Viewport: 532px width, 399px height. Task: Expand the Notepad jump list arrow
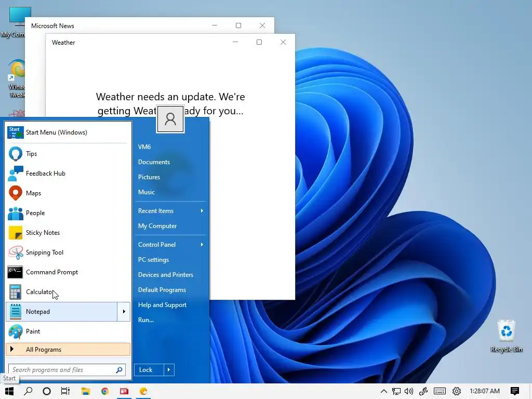tap(124, 312)
